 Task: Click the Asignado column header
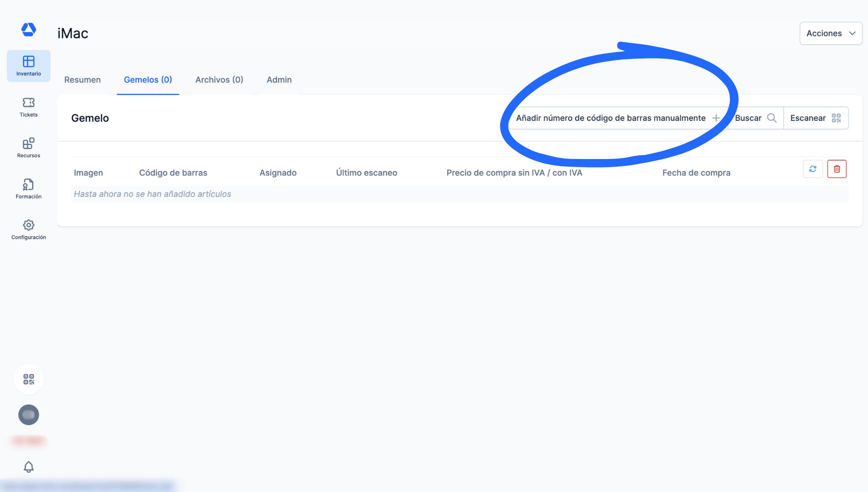click(x=278, y=173)
